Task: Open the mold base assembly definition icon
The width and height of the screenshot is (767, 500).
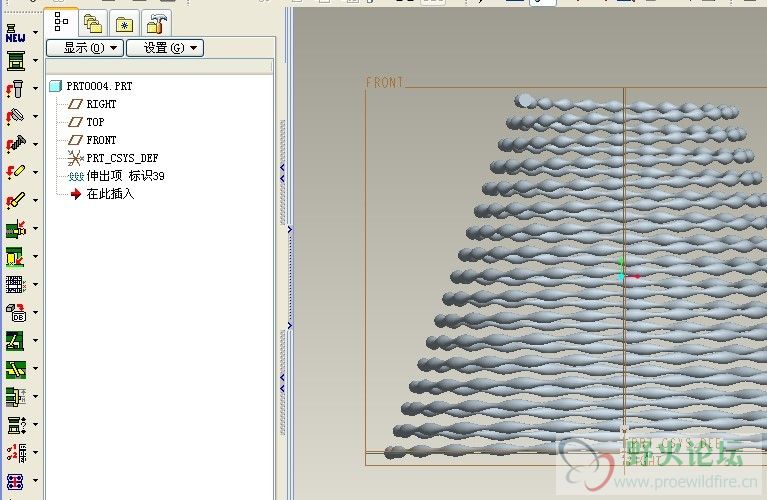Action: pyautogui.click(x=15, y=61)
